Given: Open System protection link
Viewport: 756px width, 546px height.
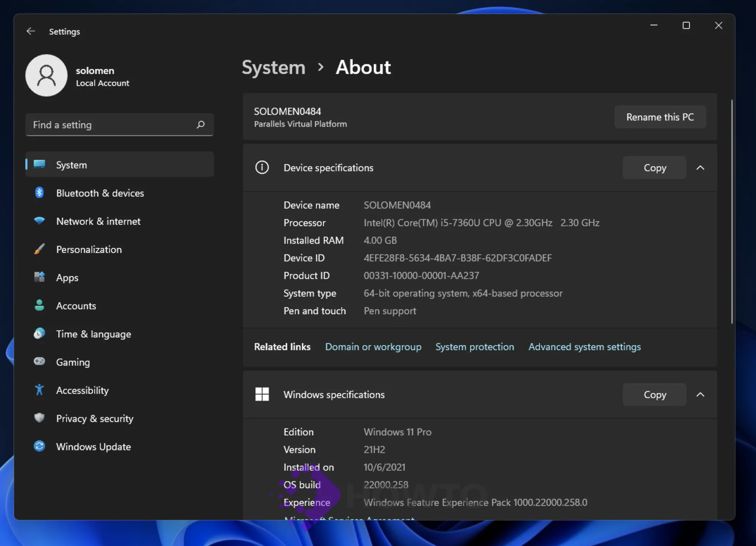Looking at the screenshot, I should click(x=475, y=347).
